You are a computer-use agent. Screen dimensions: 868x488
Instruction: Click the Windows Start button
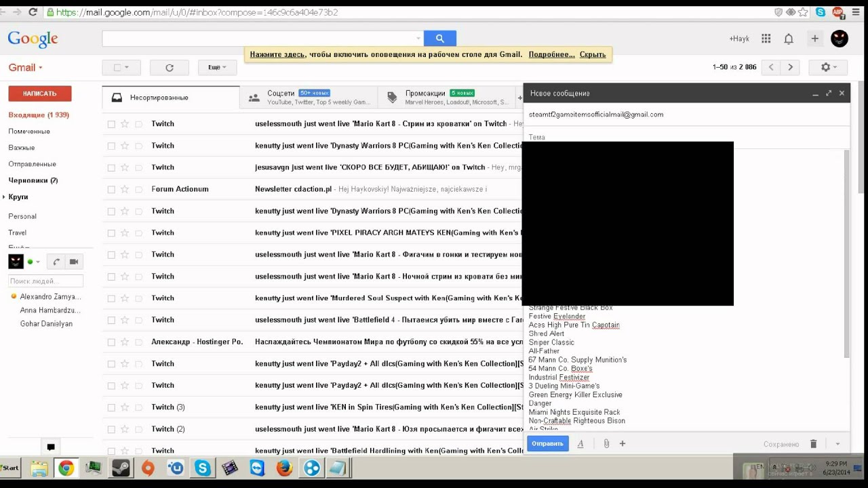click(x=11, y=468)
